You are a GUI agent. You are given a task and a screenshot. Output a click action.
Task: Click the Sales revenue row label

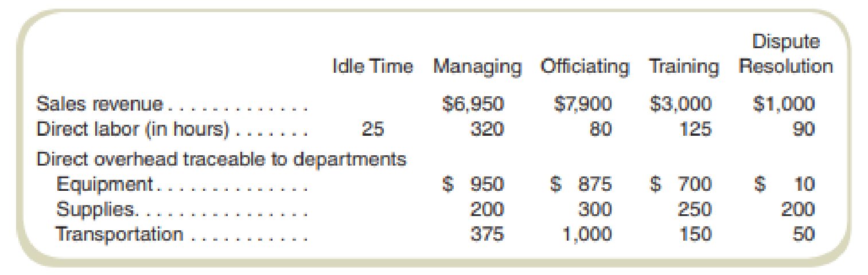click(99, 104)
